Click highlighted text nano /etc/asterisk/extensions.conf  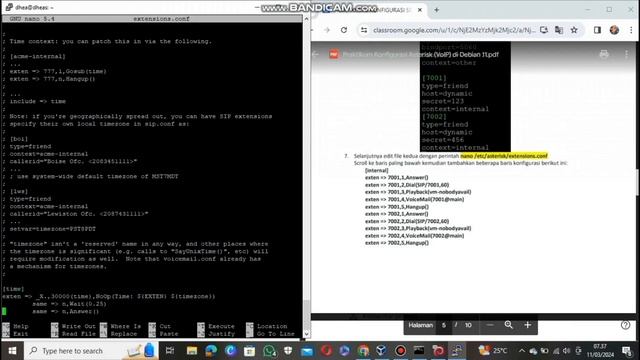[x=504, y=156]
